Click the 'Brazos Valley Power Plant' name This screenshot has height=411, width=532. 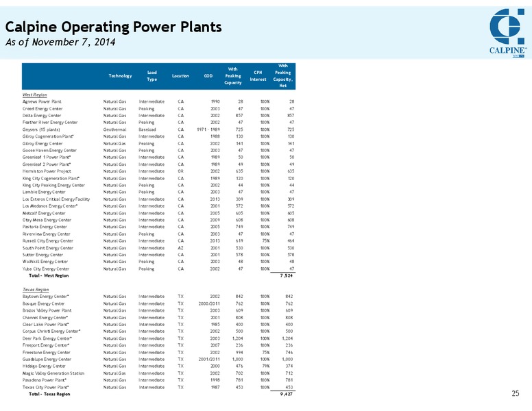tap(47, 310)
